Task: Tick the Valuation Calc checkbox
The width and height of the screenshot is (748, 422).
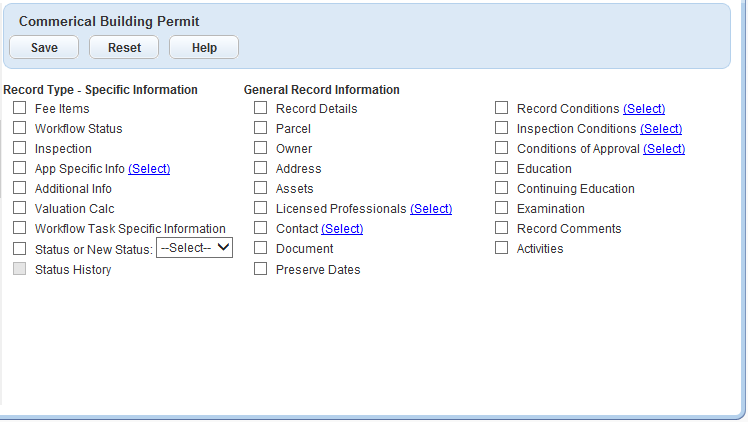Action: click(20, 208)
